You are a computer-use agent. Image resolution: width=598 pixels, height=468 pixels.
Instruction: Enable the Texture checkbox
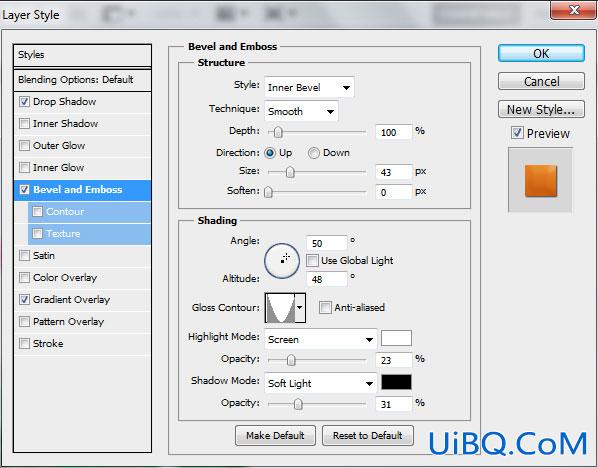[37, 233]
